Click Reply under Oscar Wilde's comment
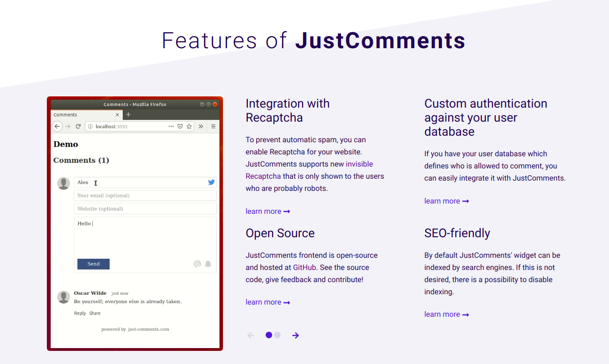The image size is (609, 364). pyautogui.click(x=80, y=313)
